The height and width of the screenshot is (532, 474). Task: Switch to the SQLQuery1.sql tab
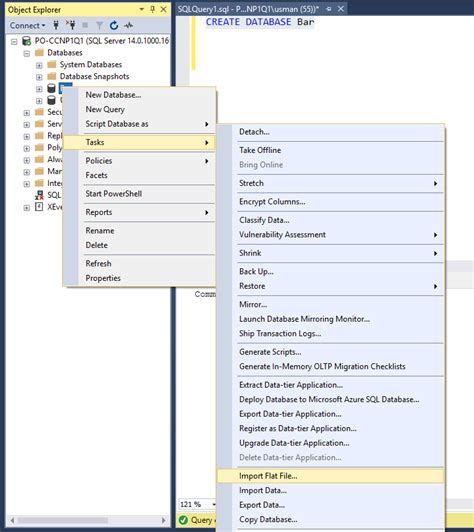(248, 9)
